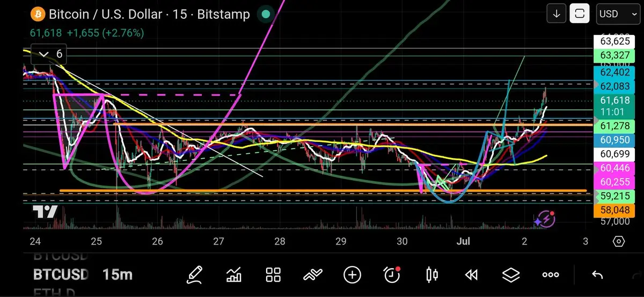
Task: Select the 60,699 white price label
Action: pos(615,155)
